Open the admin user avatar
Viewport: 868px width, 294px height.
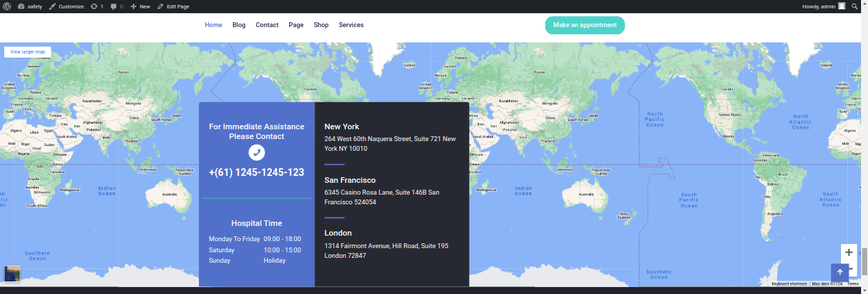842,6
